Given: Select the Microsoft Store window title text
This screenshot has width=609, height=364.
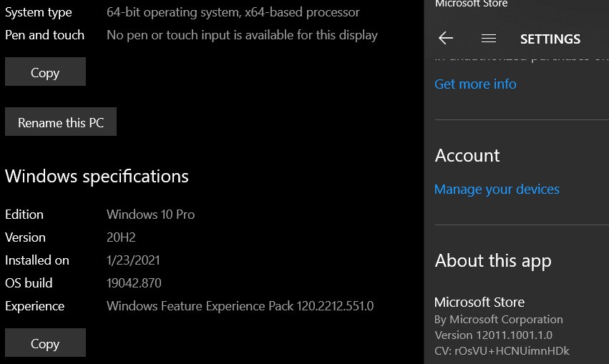Looking at the screenshot, I should click(471, 4).
